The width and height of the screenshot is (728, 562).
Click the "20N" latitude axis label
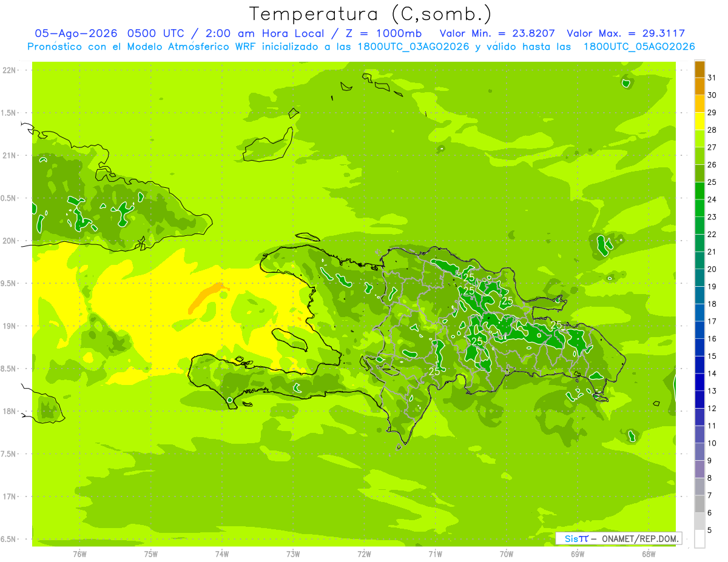click(8, 241)
